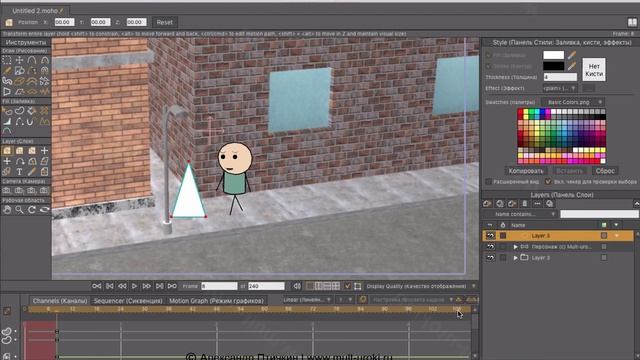Select the Eraser tool in Draw section
Viewport: 640px width, 360px height.
click(x=19, y=81)
